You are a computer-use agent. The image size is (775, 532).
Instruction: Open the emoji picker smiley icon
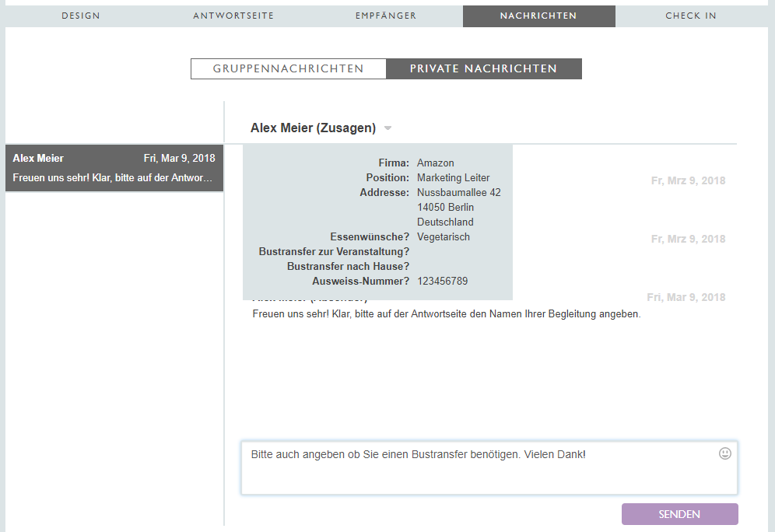pyautogui.click(x=725, y=453)
